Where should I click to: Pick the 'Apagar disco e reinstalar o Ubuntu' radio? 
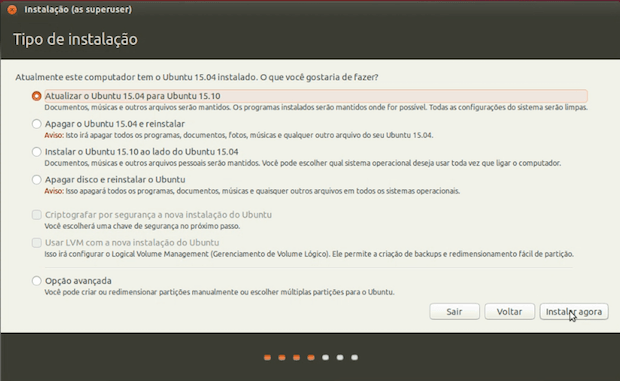tap(36, 180)
